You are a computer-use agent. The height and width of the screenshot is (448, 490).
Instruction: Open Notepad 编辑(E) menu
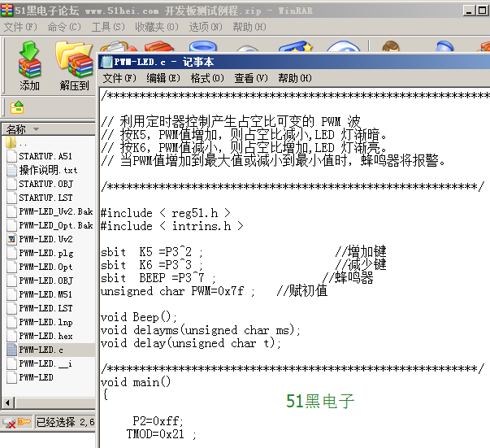coord(163,78)
